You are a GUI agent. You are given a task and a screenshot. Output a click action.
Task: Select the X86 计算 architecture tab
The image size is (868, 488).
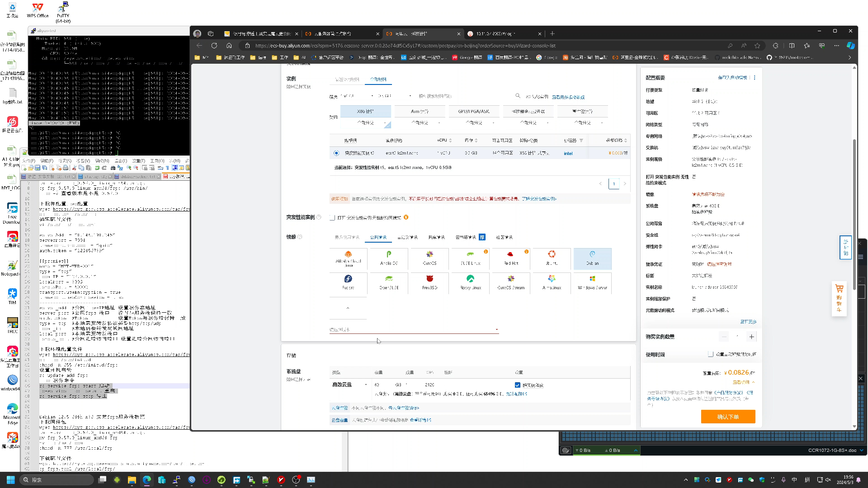coord(365,111)
